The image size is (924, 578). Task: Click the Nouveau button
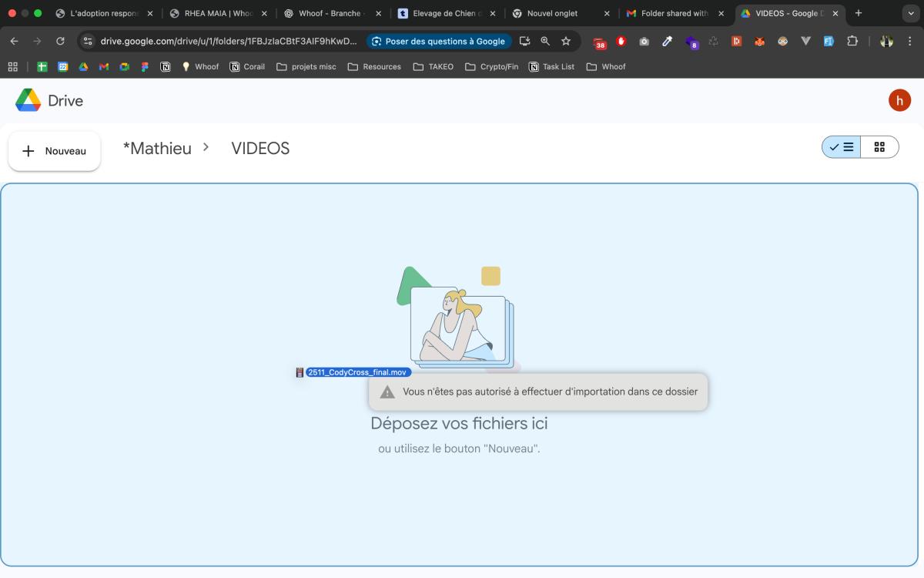[x=55, y=151]
